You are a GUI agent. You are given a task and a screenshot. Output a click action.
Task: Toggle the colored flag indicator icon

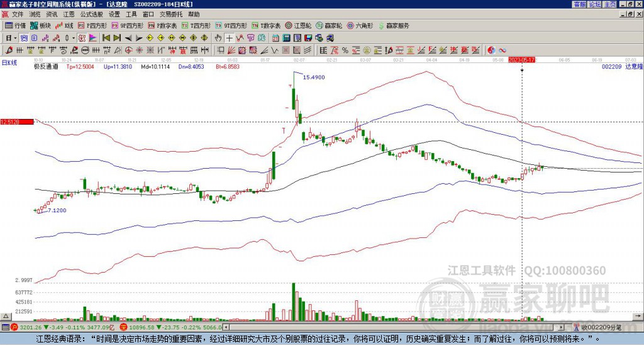click(x=93, y=38)
